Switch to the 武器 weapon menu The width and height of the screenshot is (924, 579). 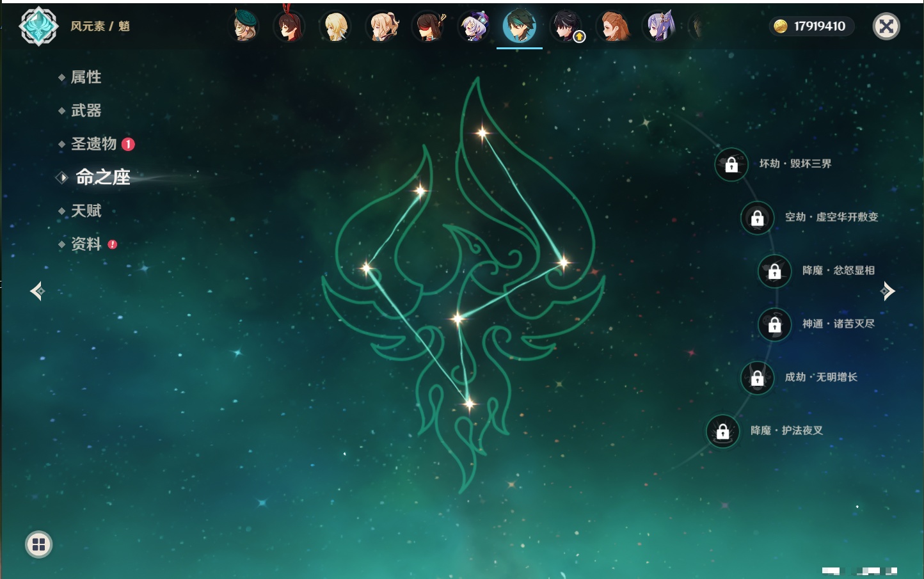pyautogui.click(x=86, y=111)
